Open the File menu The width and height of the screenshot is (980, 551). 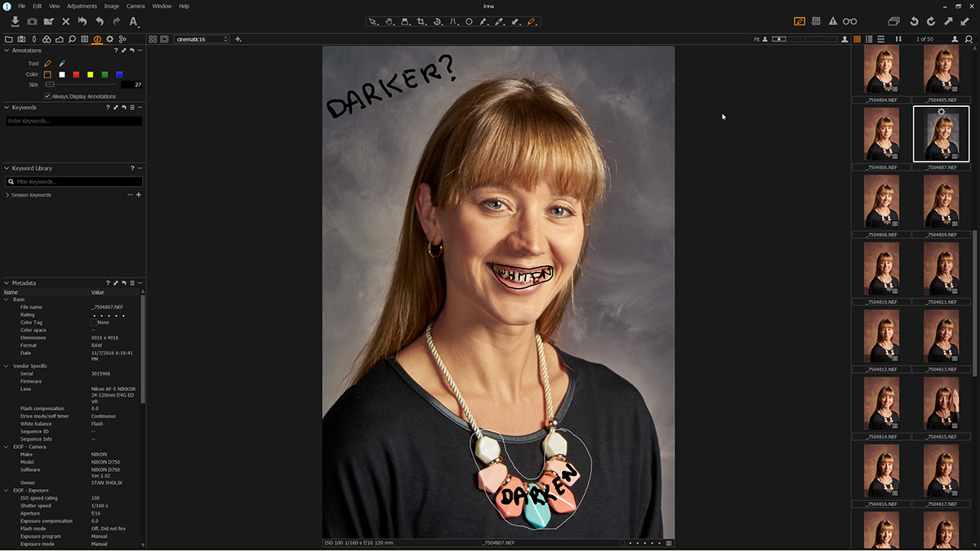[x=21, y=6]
